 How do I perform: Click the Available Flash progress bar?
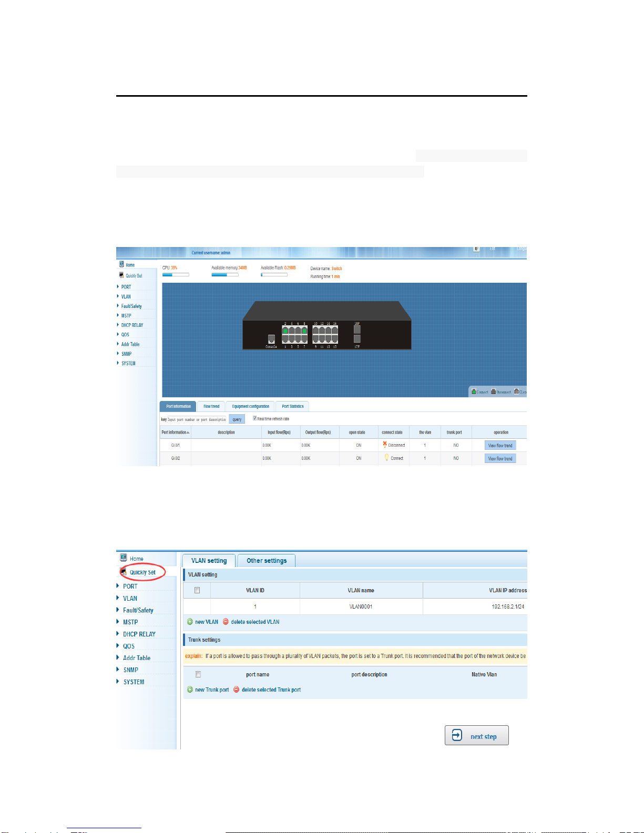coord(274,274)
